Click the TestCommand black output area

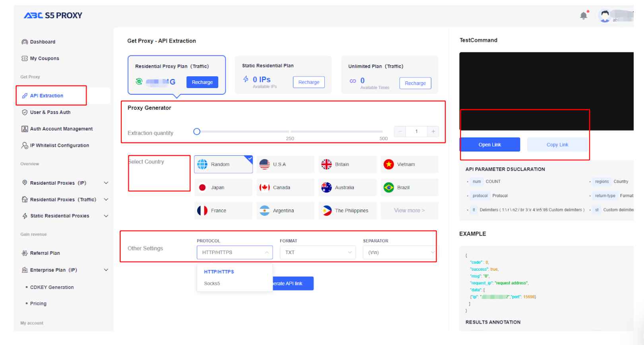point(547,91)
